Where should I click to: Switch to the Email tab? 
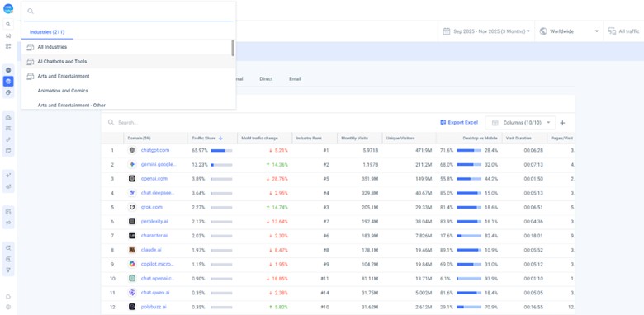point(295,79)
